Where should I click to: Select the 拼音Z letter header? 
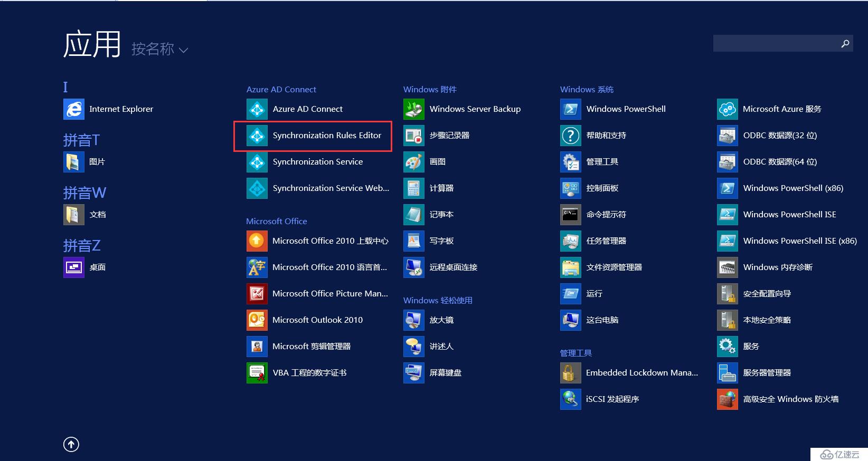(82, 246)
